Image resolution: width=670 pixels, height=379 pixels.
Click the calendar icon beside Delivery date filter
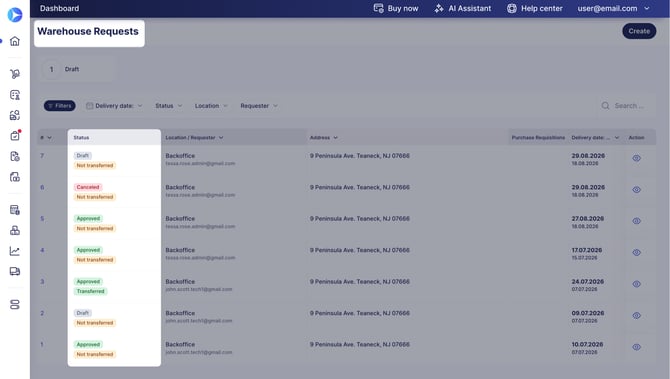[x=89, y=106]
